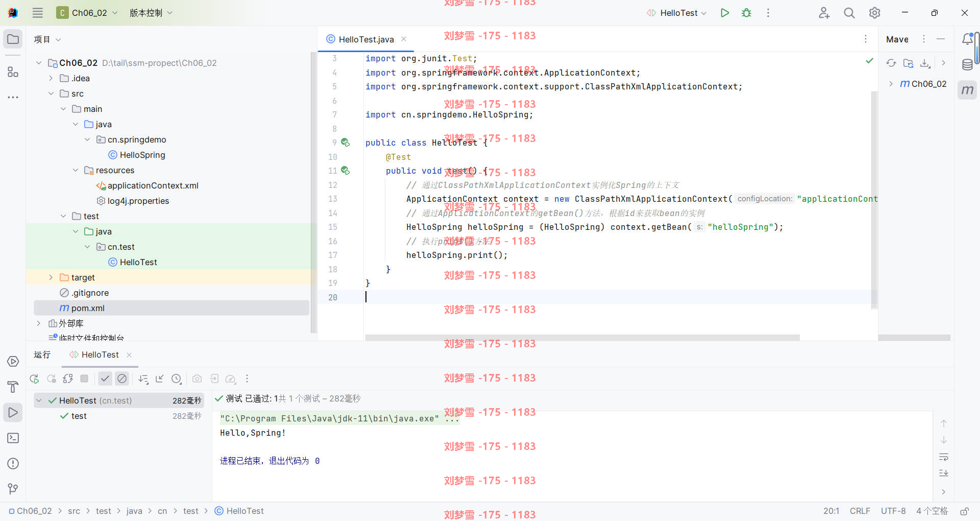Open the Problems tool window icon
Image resolution: width=980 pixels, height=521 pixels.
(13, 464)
